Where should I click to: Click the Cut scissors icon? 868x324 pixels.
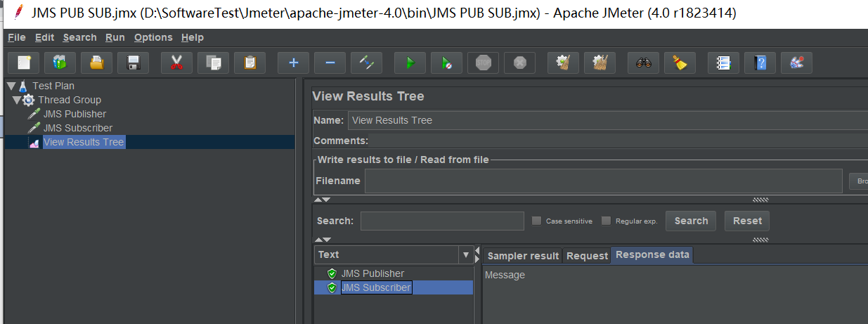176,63
